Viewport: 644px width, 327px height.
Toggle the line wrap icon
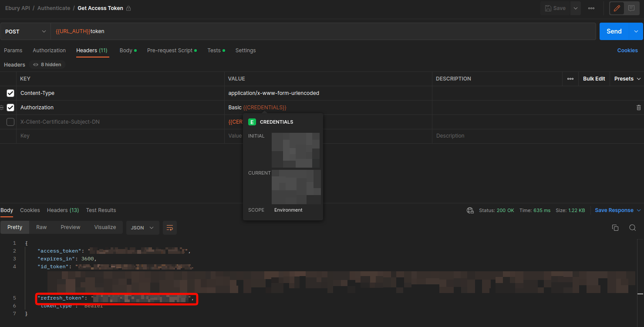[x=170, y=228]
